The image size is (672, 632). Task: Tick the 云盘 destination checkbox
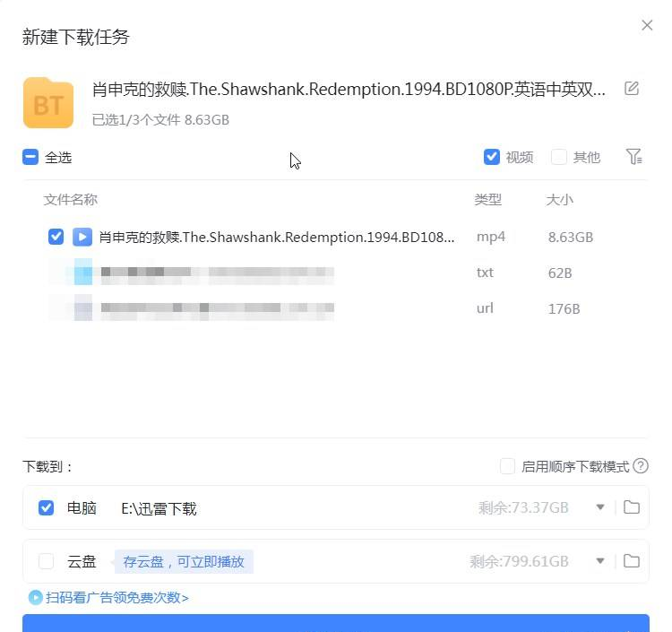47,561
